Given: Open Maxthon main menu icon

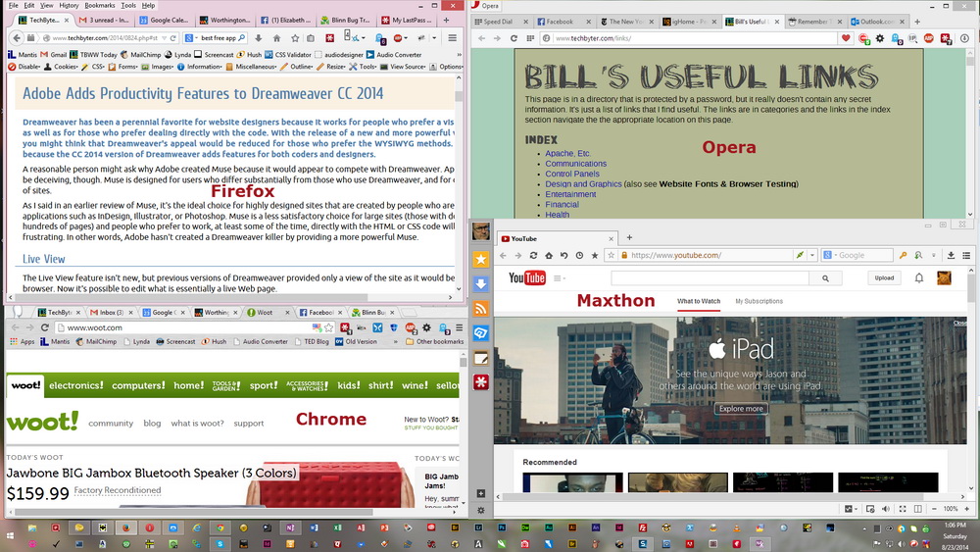Looking at the screenshot, I should click(x=966, y=255).
